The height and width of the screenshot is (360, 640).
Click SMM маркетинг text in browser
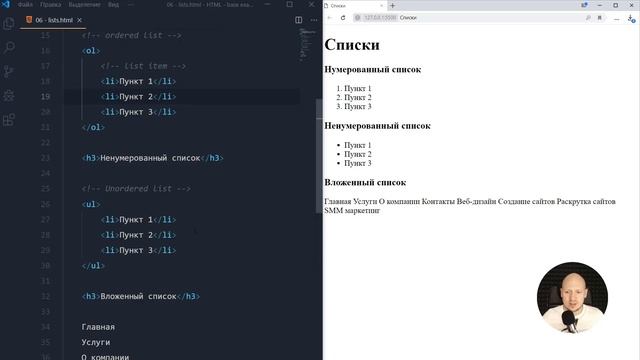coord(352,211)
